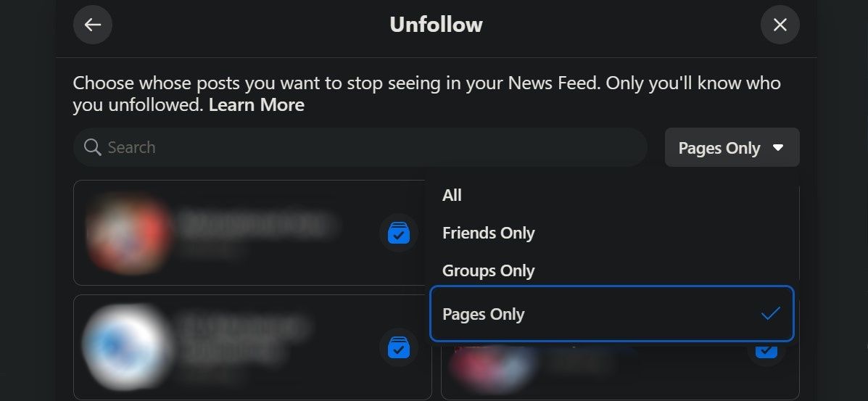The width and height of the screenshot is (868, 401).
Task: Choose Friends Only from the filter list
Action: pyautogui.click(x=488, y=233)
